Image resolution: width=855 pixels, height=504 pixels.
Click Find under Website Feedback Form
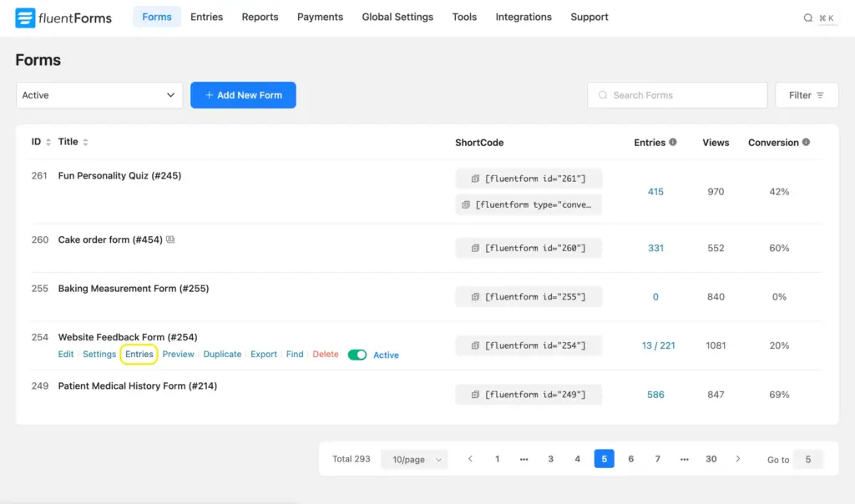295,354
